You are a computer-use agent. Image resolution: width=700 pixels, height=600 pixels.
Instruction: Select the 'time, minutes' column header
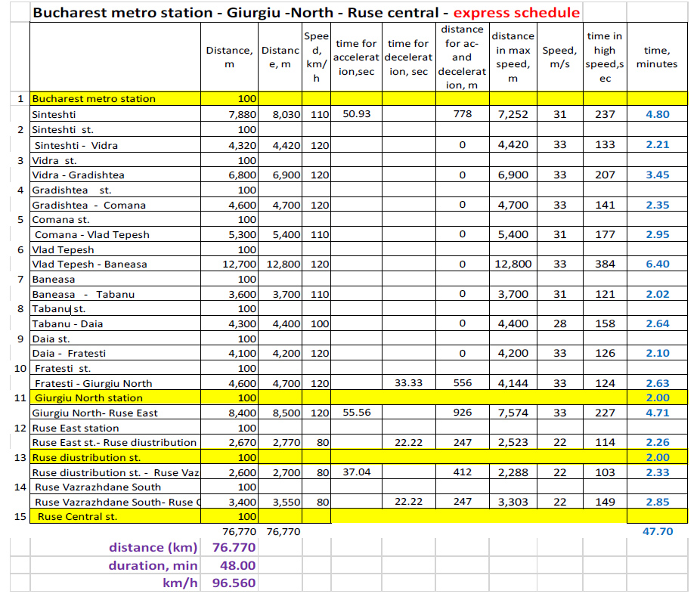click(656, 57)
